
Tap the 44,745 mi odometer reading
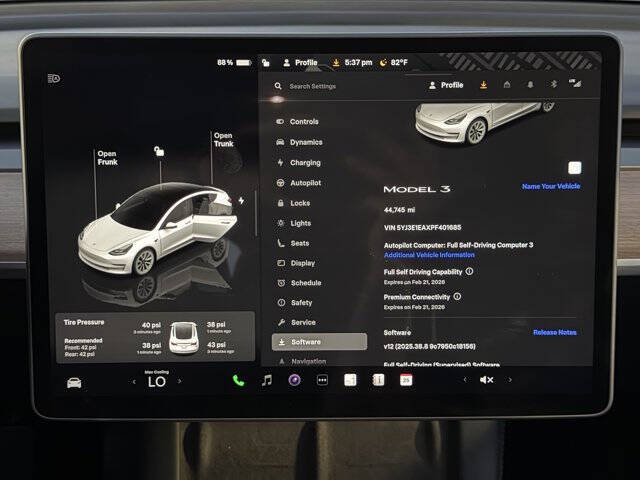[x=399, y=210]
